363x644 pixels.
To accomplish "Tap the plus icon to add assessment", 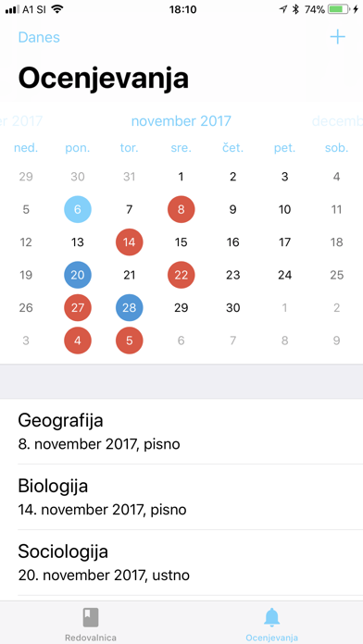I will [337, 37].
